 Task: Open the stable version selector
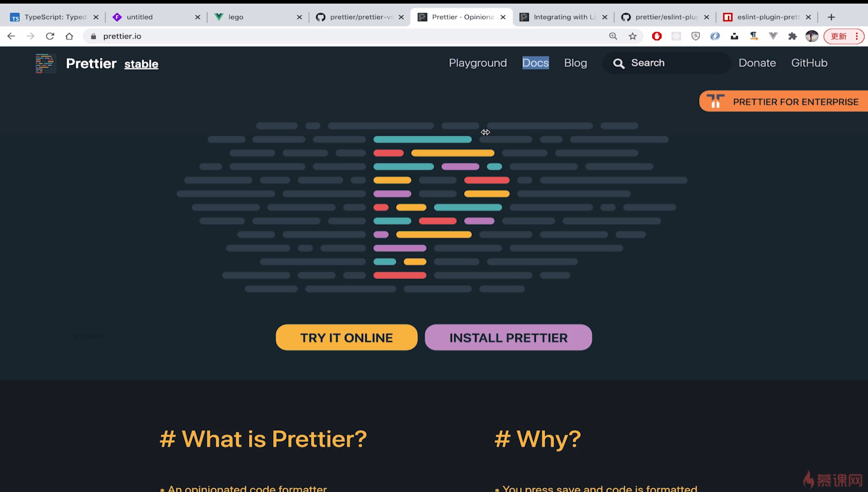click(x=141, y=64)
